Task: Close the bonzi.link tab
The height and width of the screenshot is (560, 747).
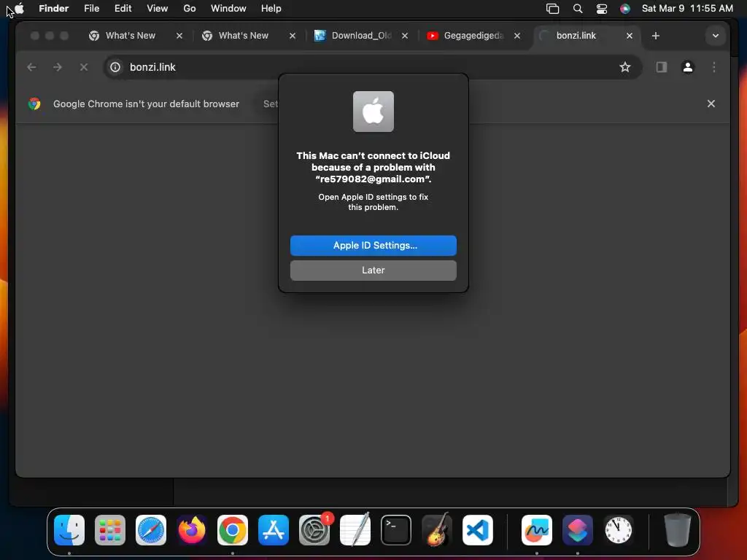Action: click(x=630, y=36)
